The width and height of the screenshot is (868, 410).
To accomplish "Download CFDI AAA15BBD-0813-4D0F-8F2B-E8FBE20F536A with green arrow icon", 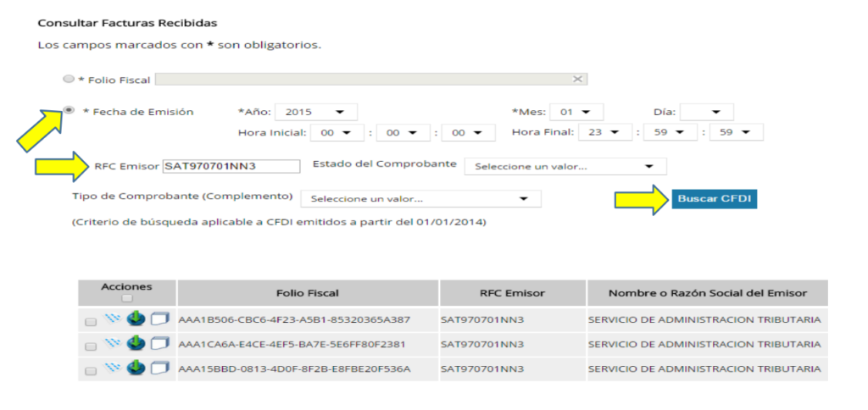I will 136,368.
